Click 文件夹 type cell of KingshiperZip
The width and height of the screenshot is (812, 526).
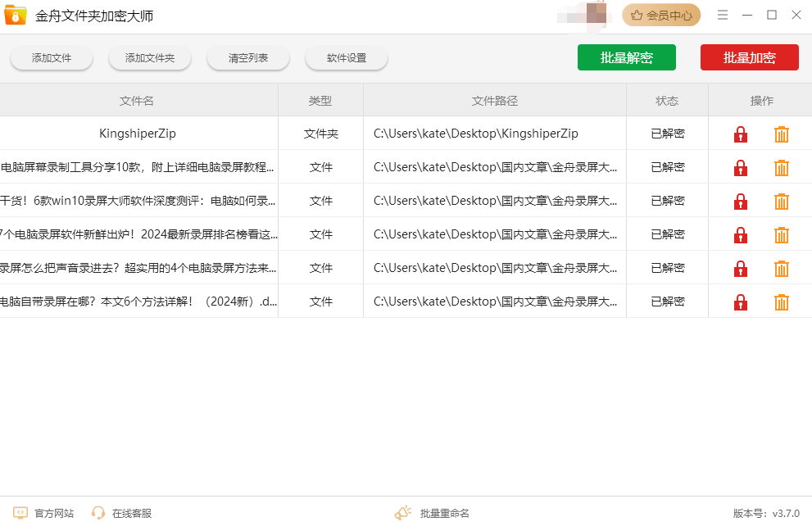[321, 134]
